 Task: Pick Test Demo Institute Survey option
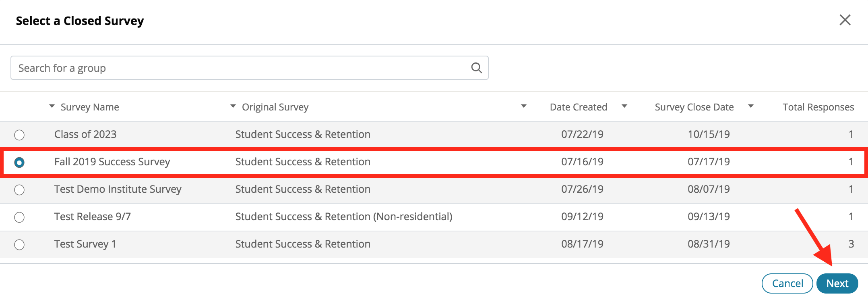20,190
